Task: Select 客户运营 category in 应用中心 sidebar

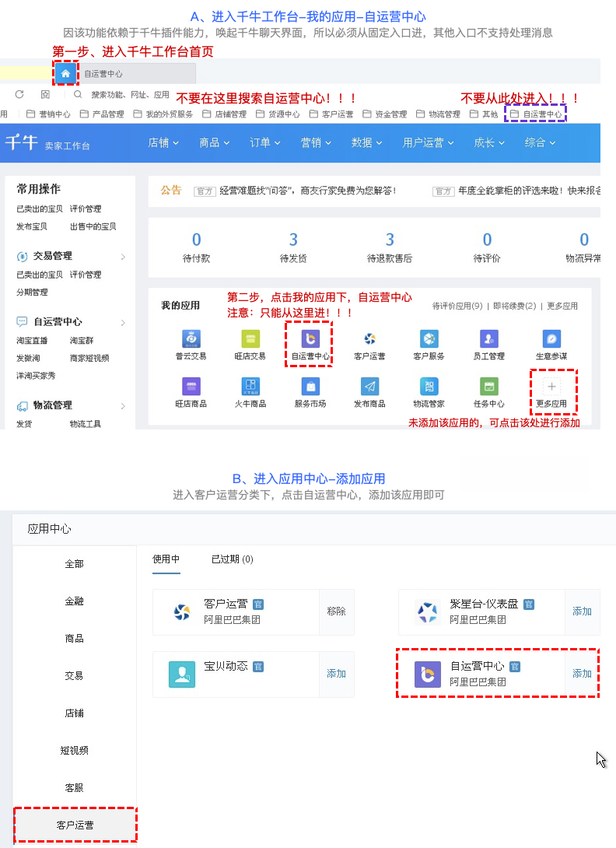Action: pyautogui.click(x=75, y=825)
